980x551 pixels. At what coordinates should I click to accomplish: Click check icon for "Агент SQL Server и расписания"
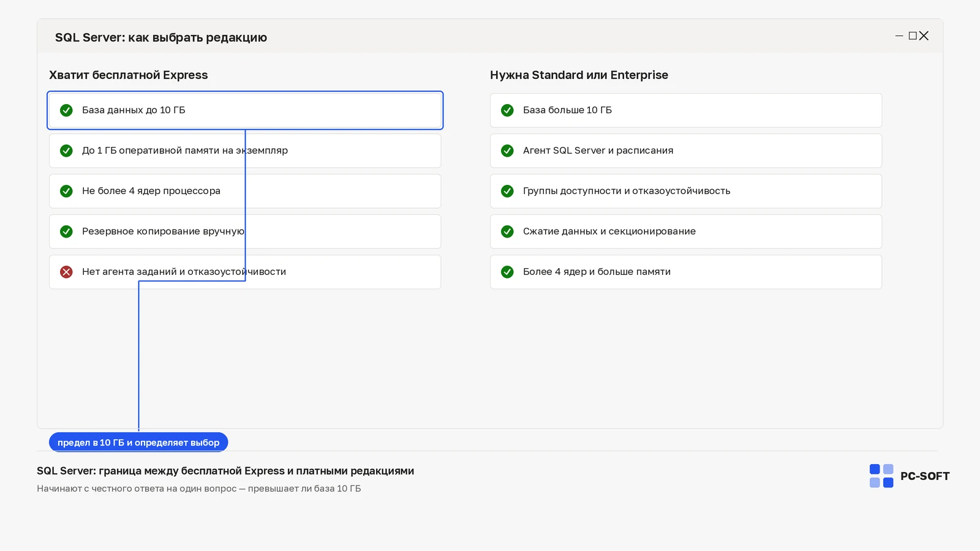pos(507,151)
